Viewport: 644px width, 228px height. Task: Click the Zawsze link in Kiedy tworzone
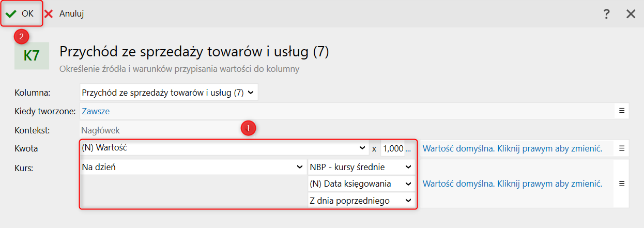(x=95, y=111)
